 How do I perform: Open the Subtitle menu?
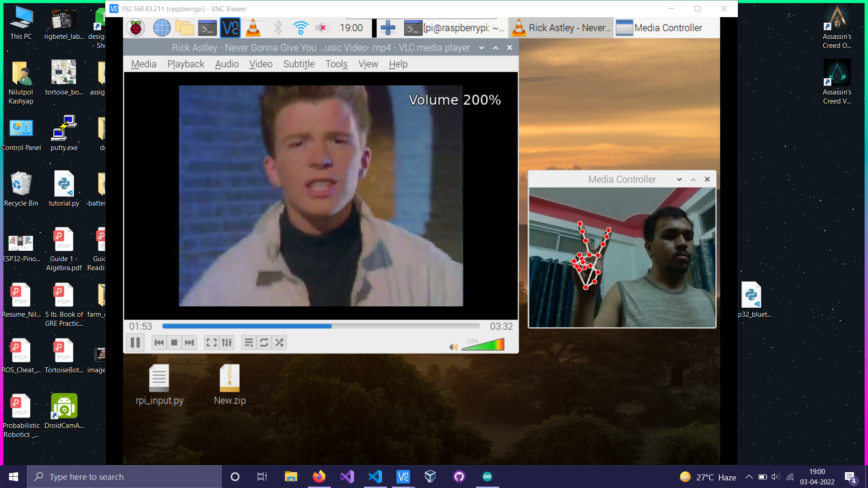(x=298, y=64)
